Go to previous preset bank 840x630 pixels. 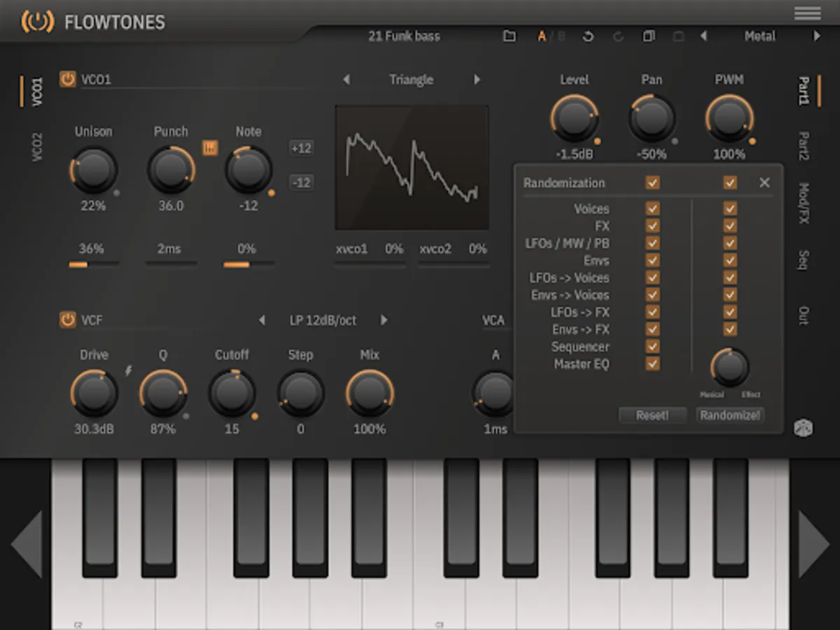[x=703, y=36]
